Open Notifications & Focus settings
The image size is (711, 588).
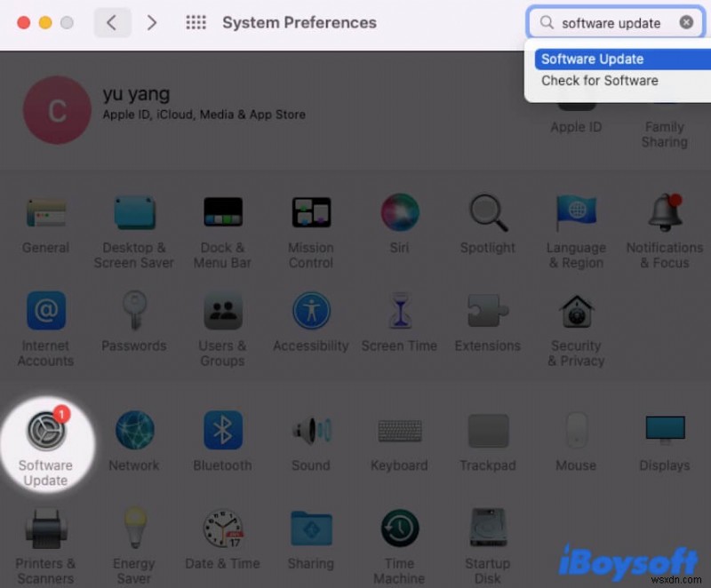pyautogui.click(x=664, y=213)
